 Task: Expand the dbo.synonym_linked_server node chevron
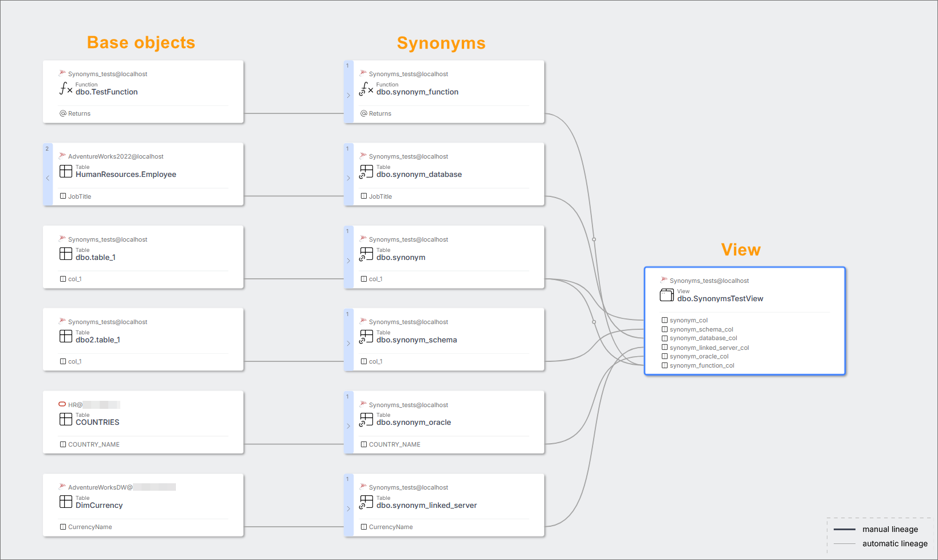(348, 508)
